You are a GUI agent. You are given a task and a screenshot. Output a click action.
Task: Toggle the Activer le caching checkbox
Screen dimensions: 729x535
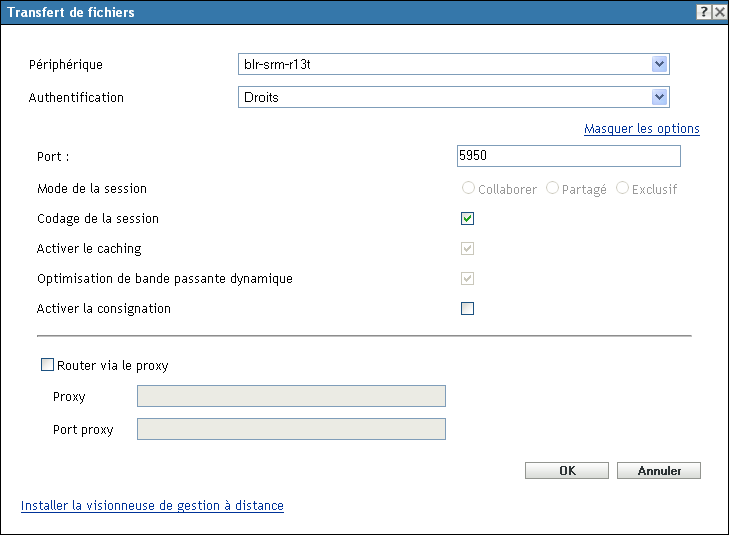coord(467,248)
